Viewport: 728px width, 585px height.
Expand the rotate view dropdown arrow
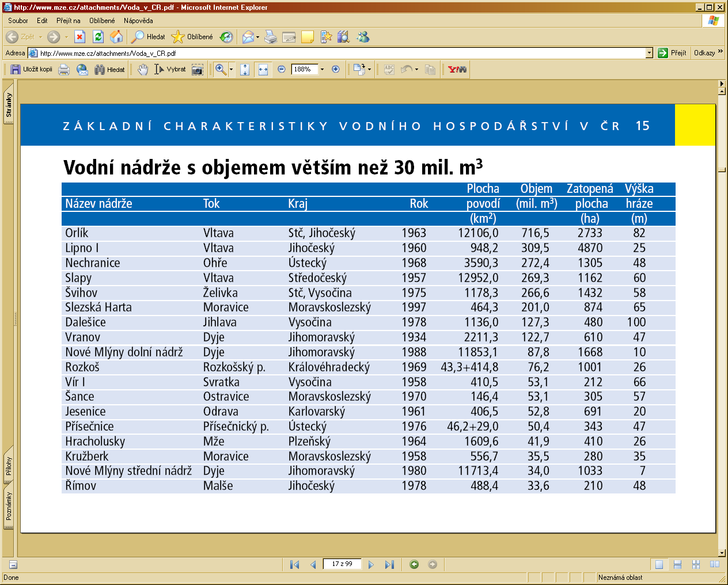click(x=369, y=70)
